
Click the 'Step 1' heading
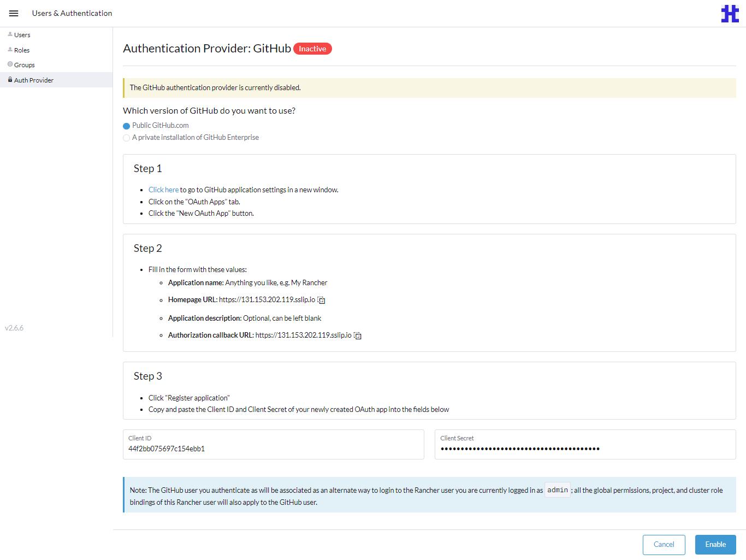coord(148,169)
